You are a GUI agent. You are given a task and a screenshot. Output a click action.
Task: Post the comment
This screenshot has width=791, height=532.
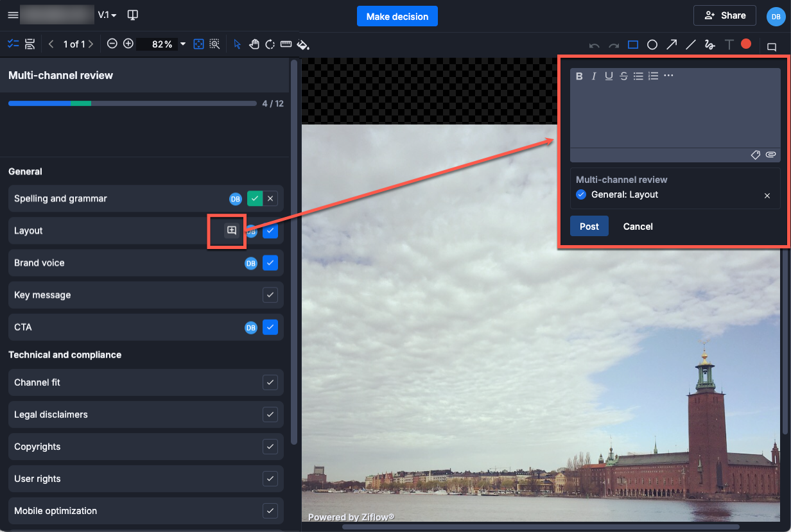589,227
